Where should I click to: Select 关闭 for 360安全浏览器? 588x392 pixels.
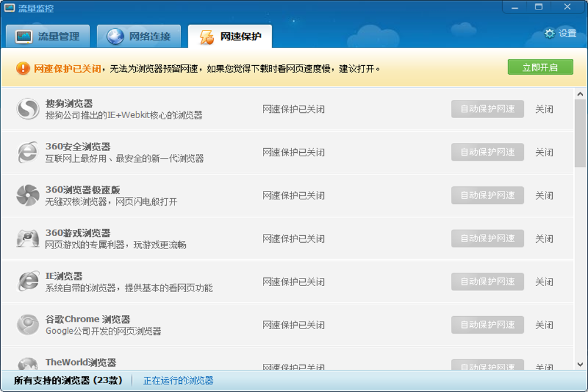pyautogui.click(x=544, y=152)
